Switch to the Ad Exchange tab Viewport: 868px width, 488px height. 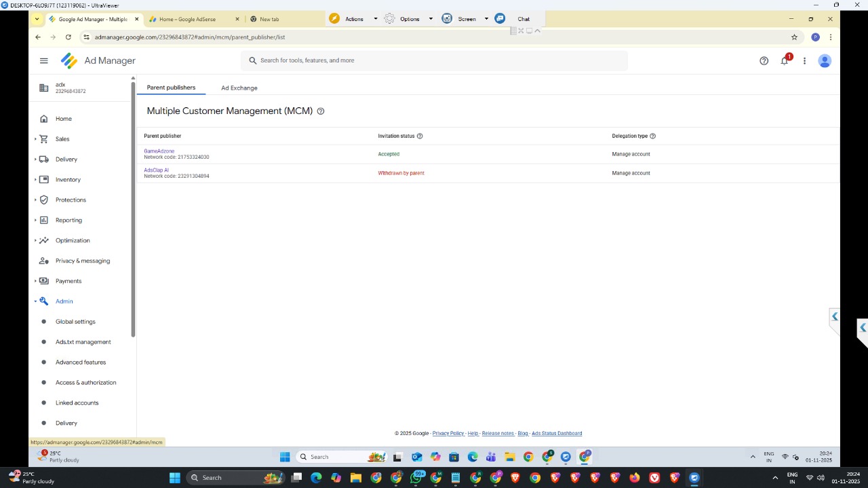point(239,88)
